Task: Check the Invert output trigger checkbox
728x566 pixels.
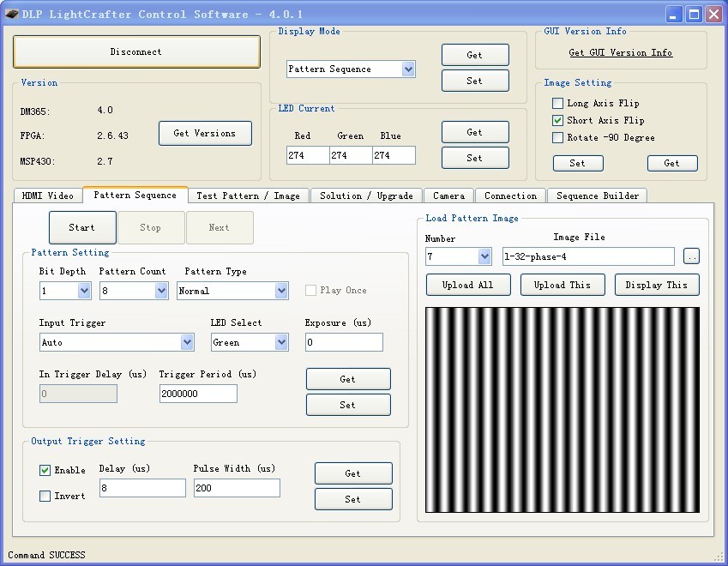Action: pyautogui.click(x=45, y=497)
